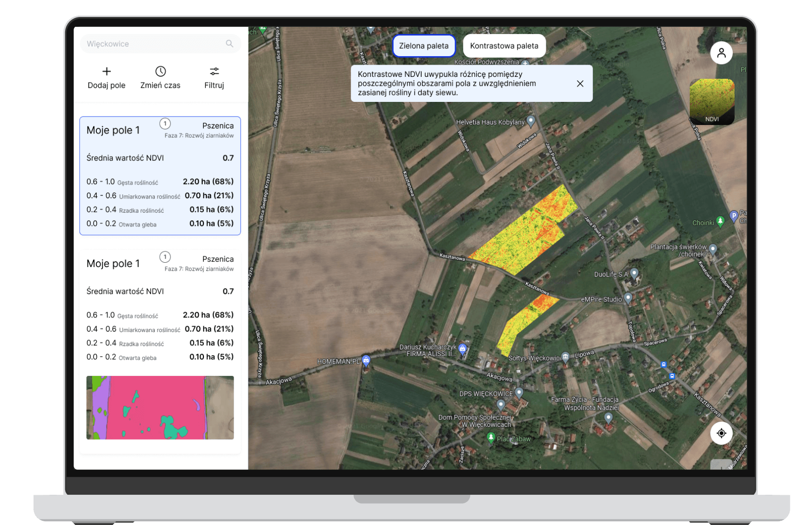
Task: Open the pink field zone map preview
Action: coord(160,408)
